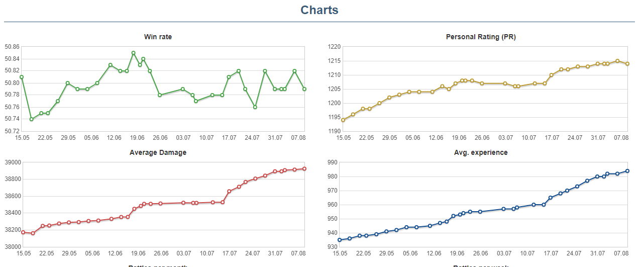Click the 1220 label on Personal Rating axis
The width and height of the screenshot is (644, 267).
tap(334, 47)
